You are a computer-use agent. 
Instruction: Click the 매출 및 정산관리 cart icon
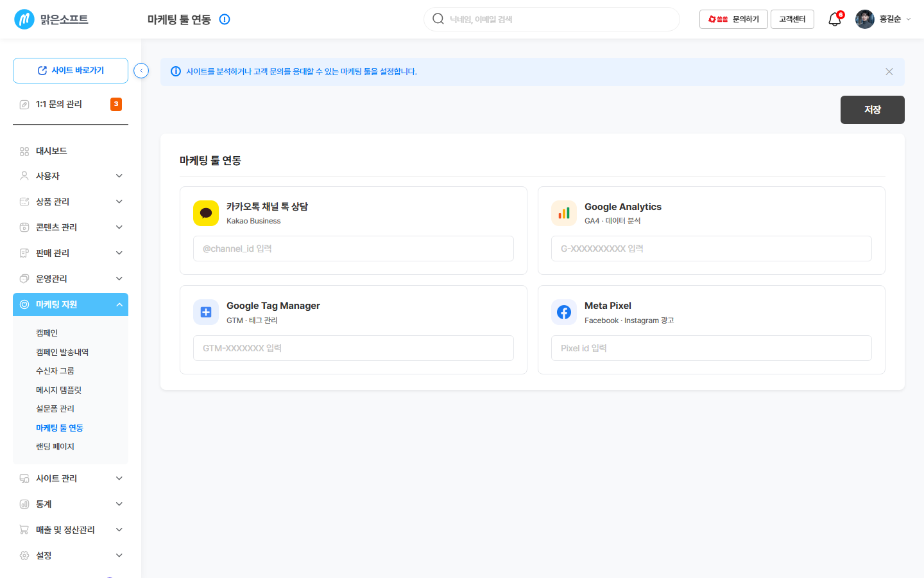[24, 530]
